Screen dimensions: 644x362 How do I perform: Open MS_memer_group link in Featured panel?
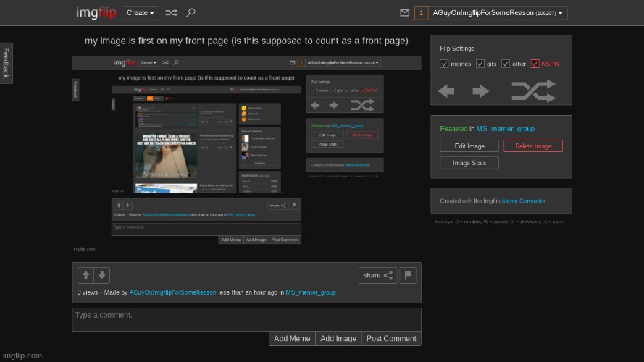tap(505, 129)
